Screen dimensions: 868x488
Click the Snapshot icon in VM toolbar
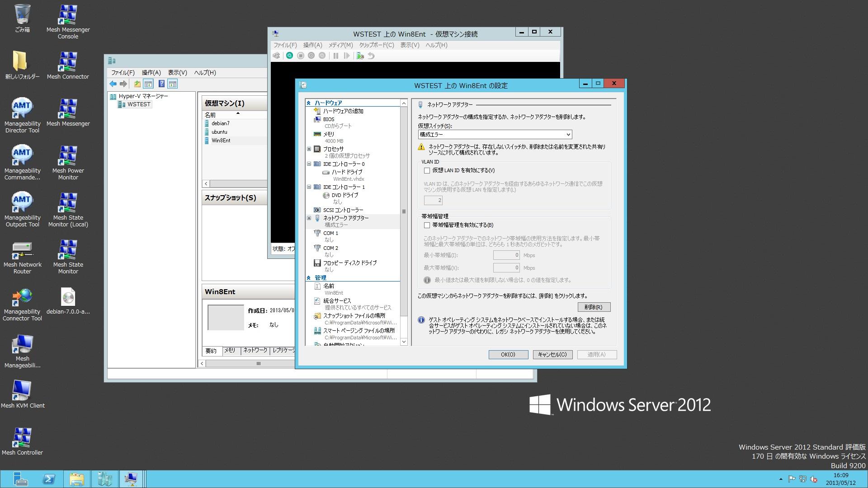point(360,56)
